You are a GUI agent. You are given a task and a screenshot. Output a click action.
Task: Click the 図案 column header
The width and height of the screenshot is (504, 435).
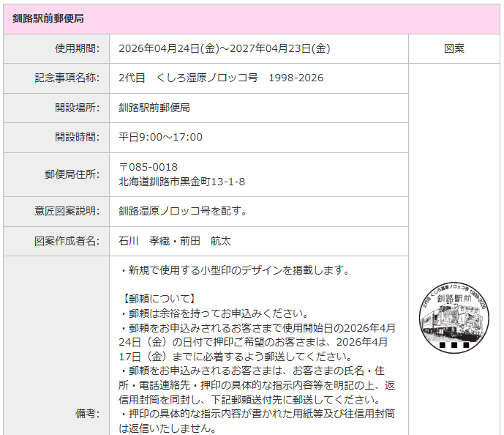[x=454, y=48]
